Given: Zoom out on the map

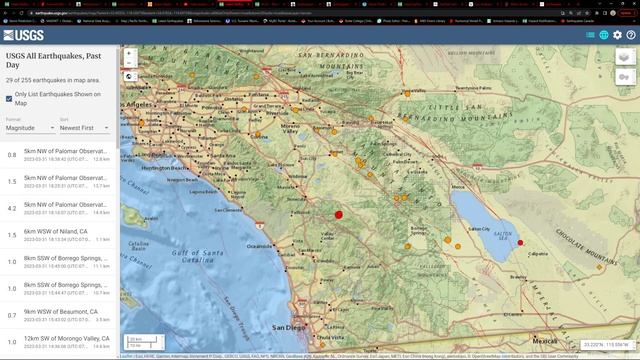Looking at the screenshot, I should pyautogui.click(x=129, y=63).
